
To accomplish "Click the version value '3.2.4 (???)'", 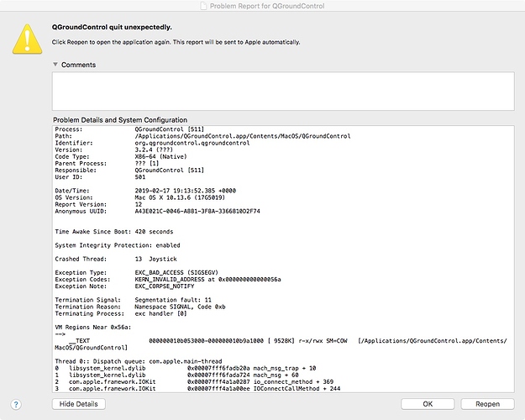I will coord(154,150).
